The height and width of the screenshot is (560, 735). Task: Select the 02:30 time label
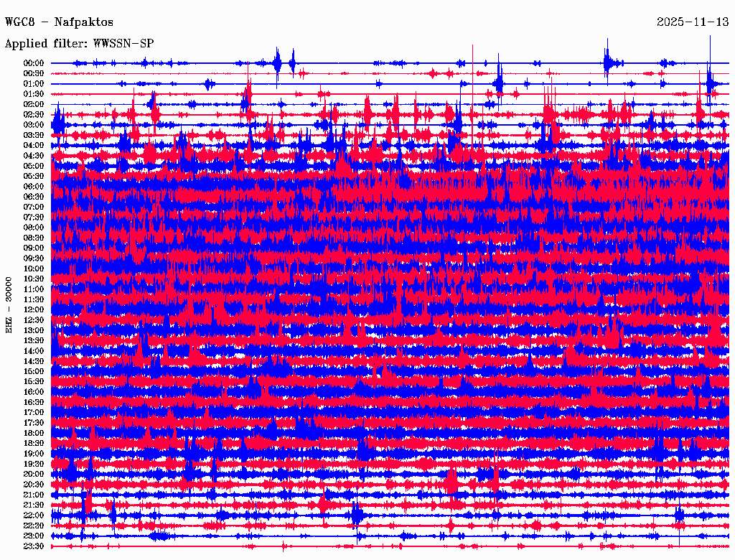[34, 115]
